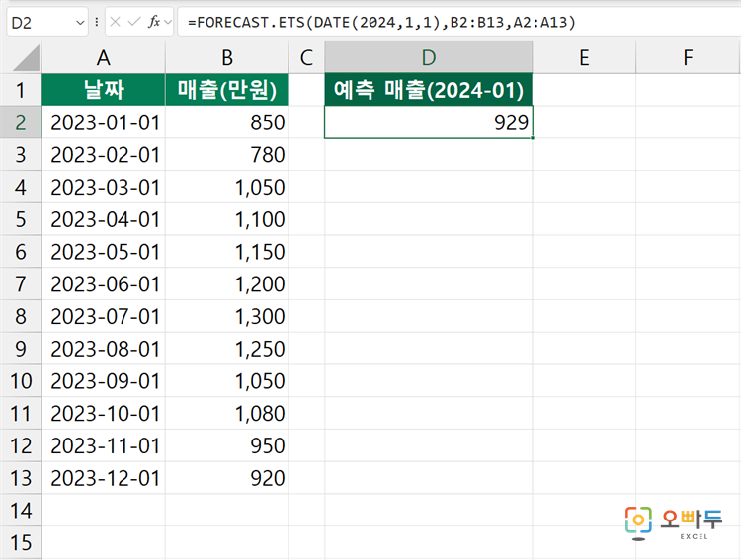Select sales value 920
The height and width of the screenshot is (560, 741).
[x=227, y=478]
